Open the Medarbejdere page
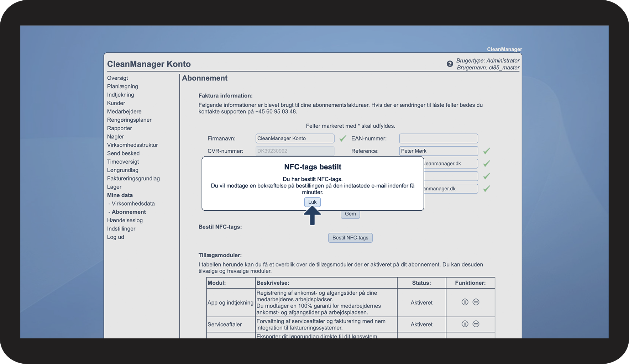Image resolution: width=629 pixels, height=364 pixels. click(124, 111)
